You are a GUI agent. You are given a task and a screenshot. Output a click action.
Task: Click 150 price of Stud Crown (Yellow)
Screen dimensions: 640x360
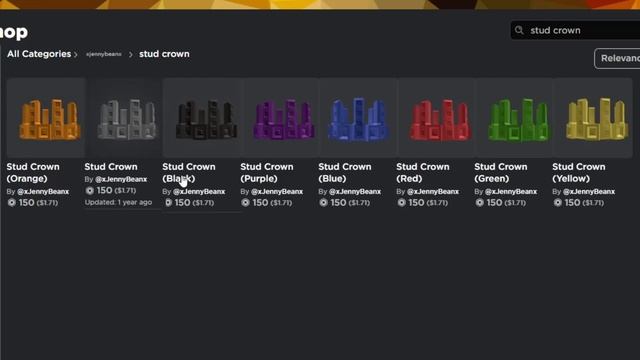[572, 202]
